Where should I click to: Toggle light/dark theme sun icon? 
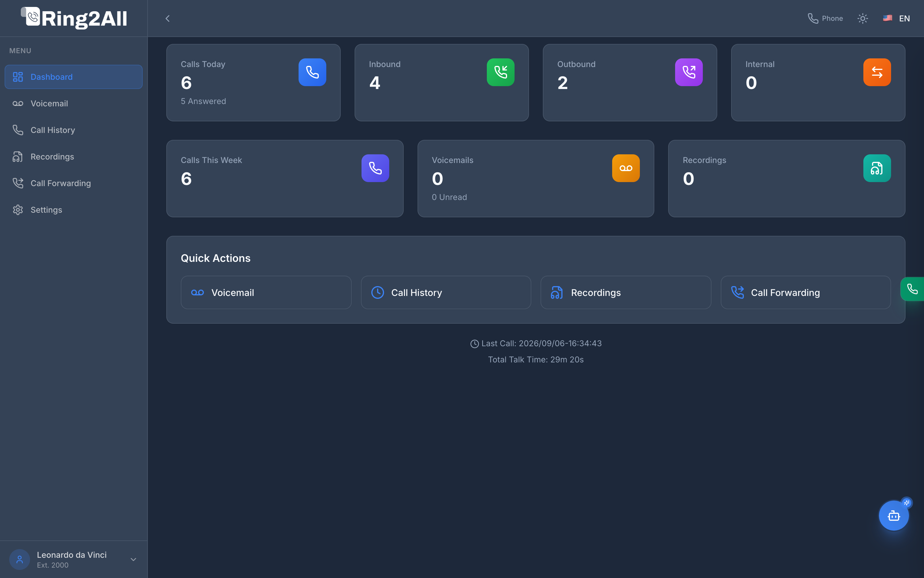862,18
